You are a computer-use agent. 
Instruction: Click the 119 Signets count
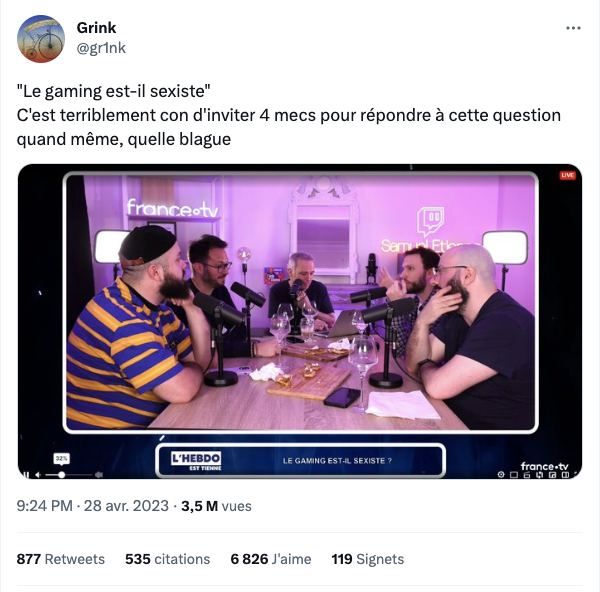368,559
